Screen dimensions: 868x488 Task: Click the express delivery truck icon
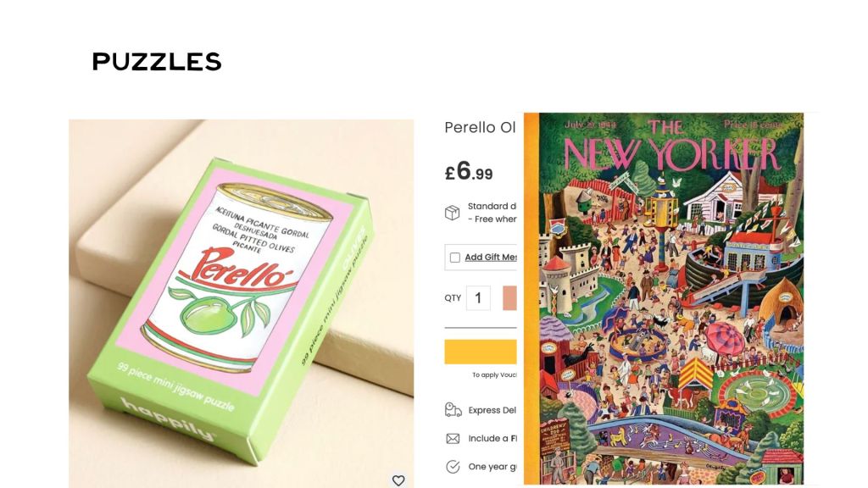point(453,409)
